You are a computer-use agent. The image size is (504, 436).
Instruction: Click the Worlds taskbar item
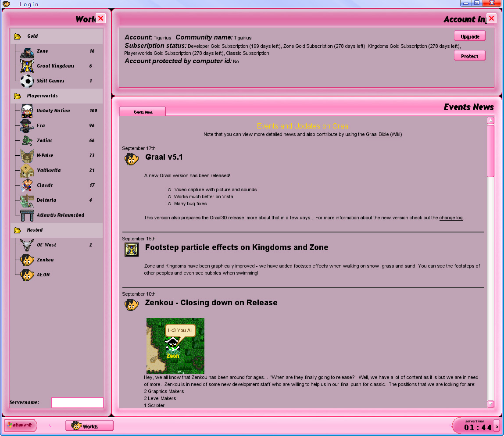(89, 426)
